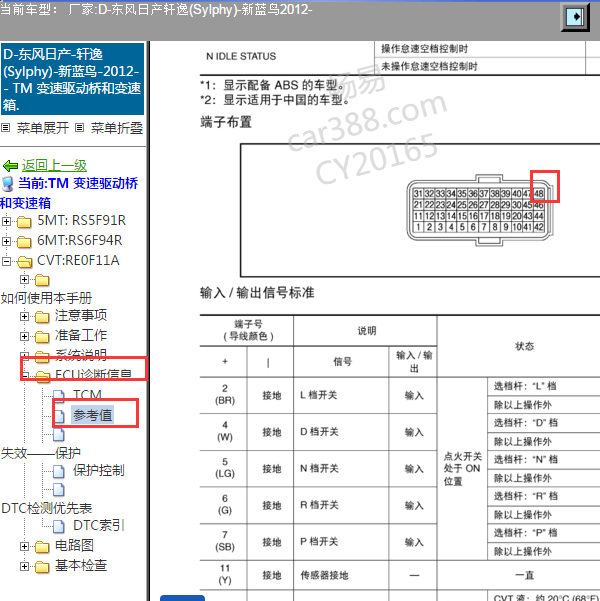Click folder icon beside 准备工作
This screenshot has height=601, width=600.
(42, 337)
